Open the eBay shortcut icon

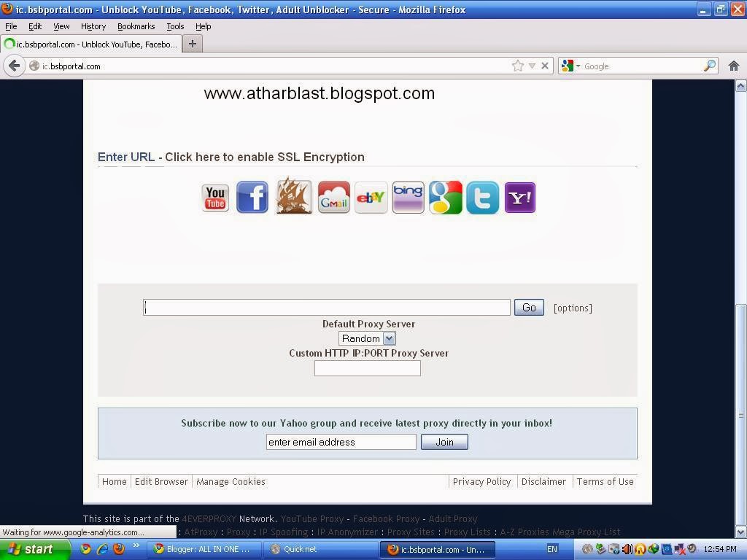[x=371, y=197]
